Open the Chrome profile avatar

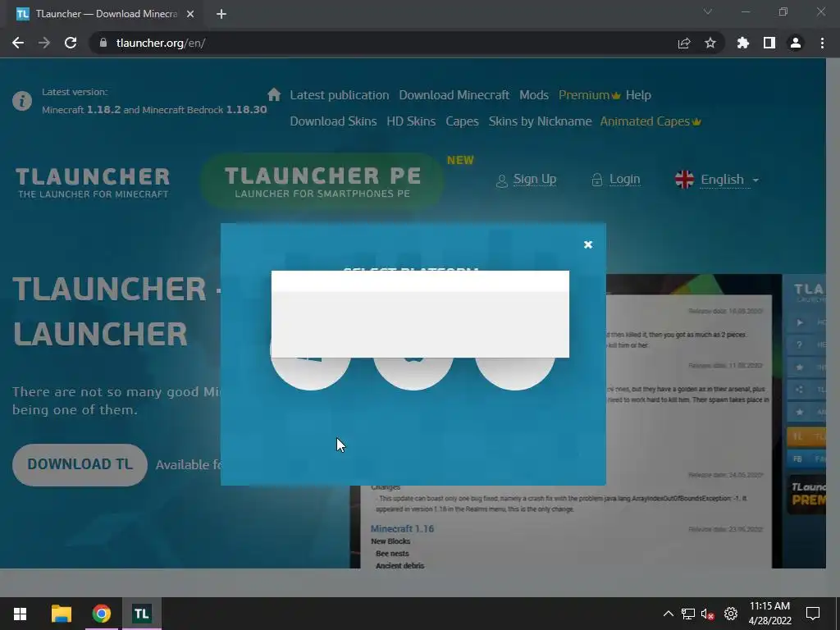[796, 43]
